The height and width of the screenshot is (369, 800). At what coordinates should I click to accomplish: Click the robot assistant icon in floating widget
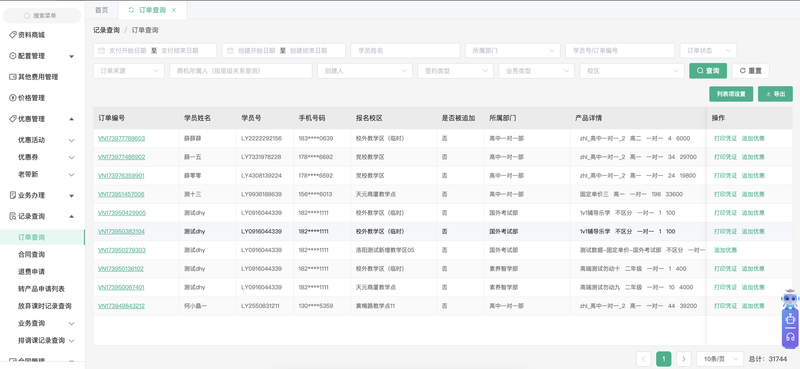pyautogui.click(x=790, y=320)
